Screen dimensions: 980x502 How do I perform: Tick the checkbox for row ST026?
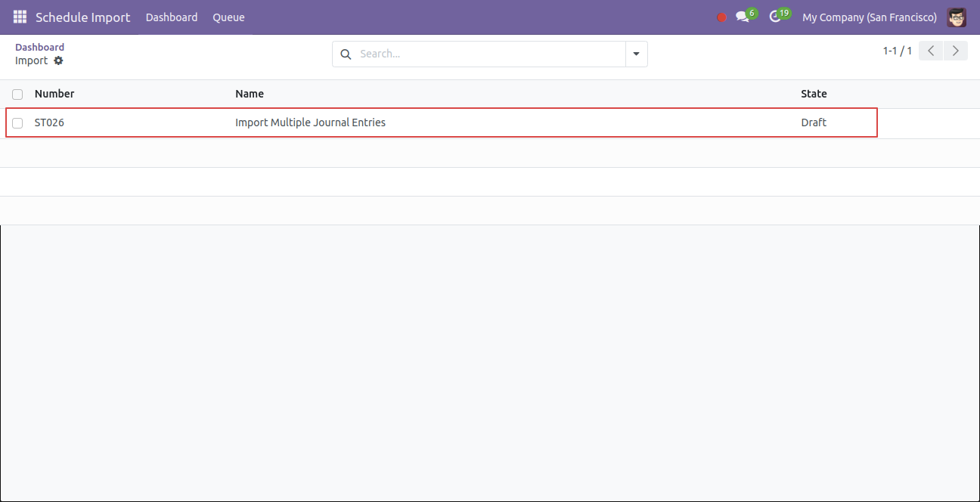point(17,123)
